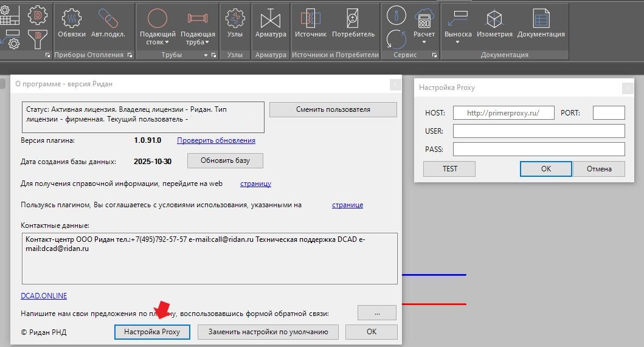644x347 pixels.
Task: Generate Изометрия isometric view
Action: [494, 24]
